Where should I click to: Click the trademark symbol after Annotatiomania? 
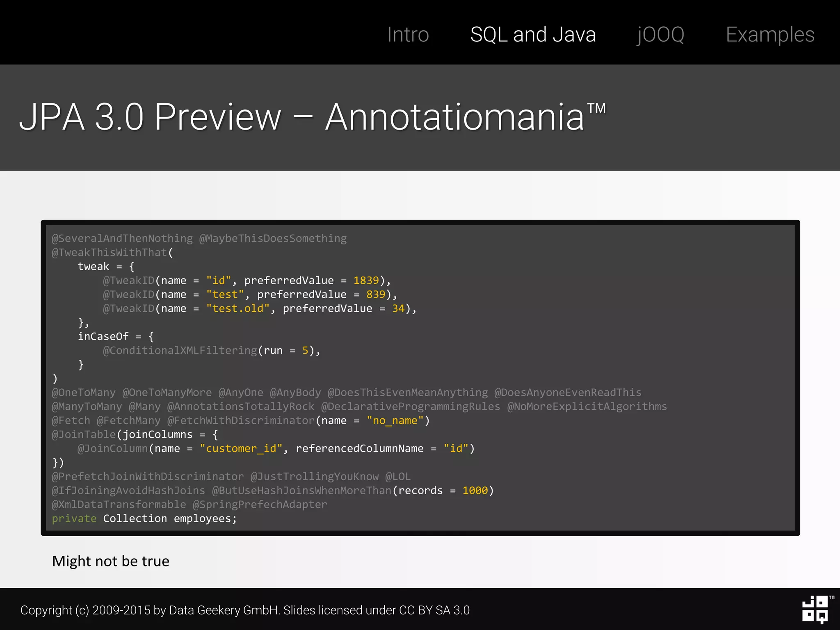(596, 108)
